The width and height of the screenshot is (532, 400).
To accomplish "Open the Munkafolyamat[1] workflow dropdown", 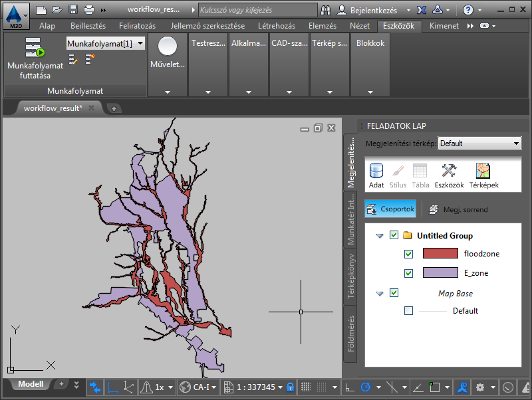I will pyautogui.click(x=105, y=43).
